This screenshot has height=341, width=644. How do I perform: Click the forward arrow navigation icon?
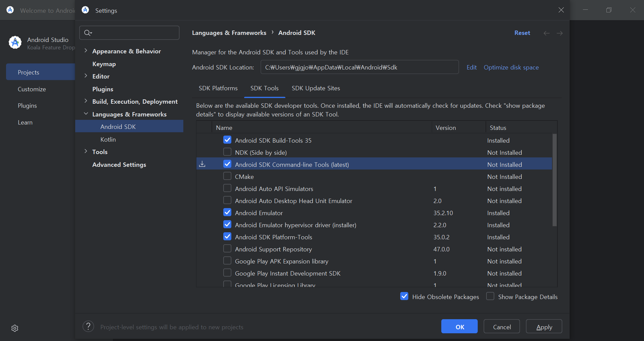click(x=560, y=33)
